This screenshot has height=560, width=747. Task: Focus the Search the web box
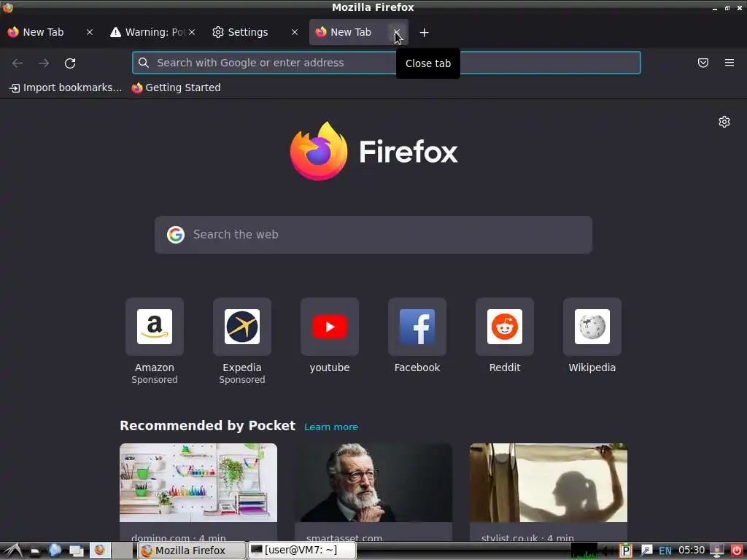[373, 235]
